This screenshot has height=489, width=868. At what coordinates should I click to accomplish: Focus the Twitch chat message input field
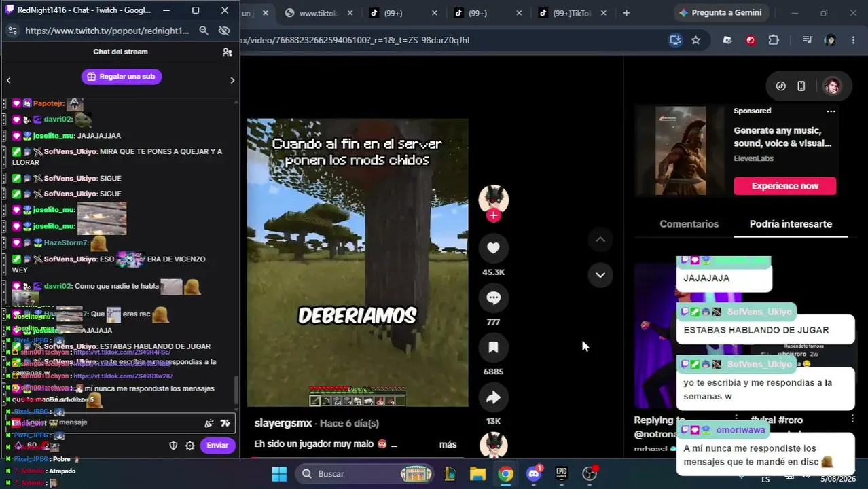pos(120,422)
